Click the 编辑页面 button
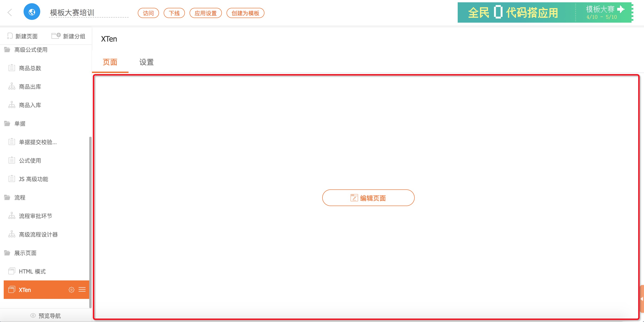This screenshot has width=644, height=322. pyautogui.click(x=368, y=198)
